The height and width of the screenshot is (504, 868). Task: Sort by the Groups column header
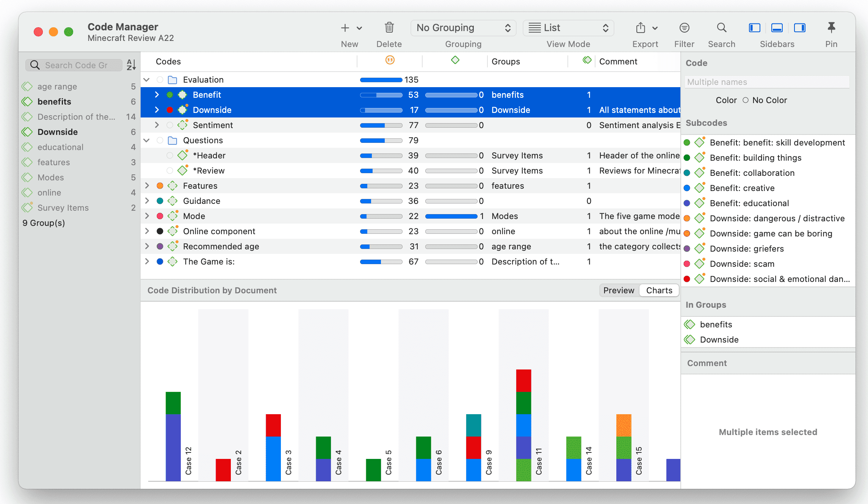coord(506,61)
